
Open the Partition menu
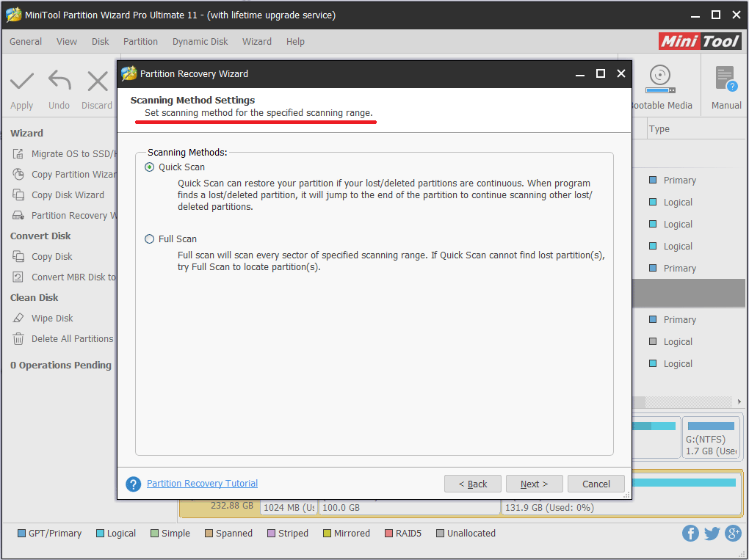pos(140,42)
